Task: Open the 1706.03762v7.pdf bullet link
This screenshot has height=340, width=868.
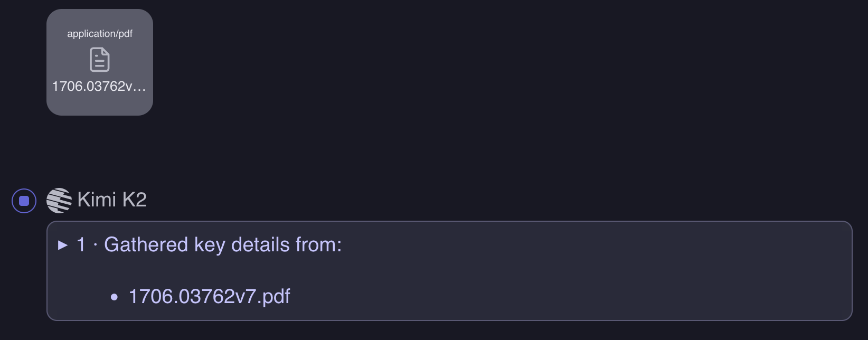Action: pos(209,297)
